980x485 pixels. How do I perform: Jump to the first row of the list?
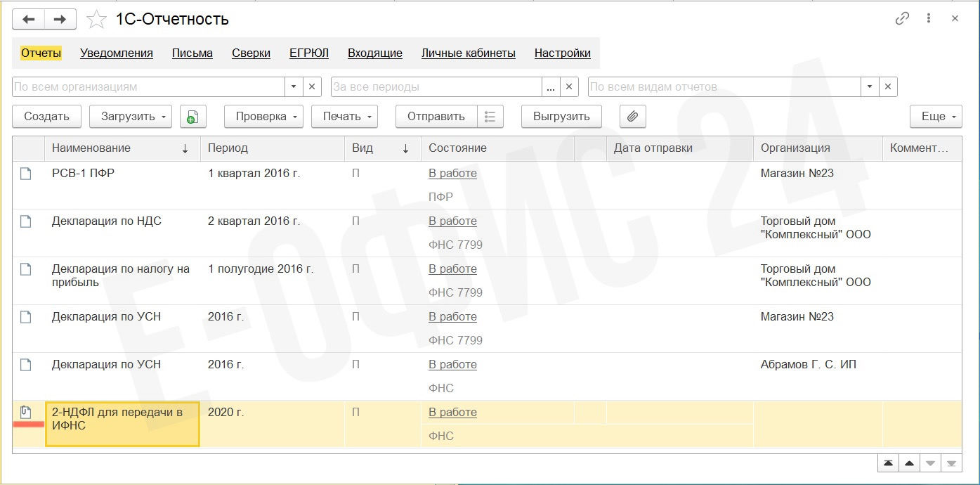point(889,463)
